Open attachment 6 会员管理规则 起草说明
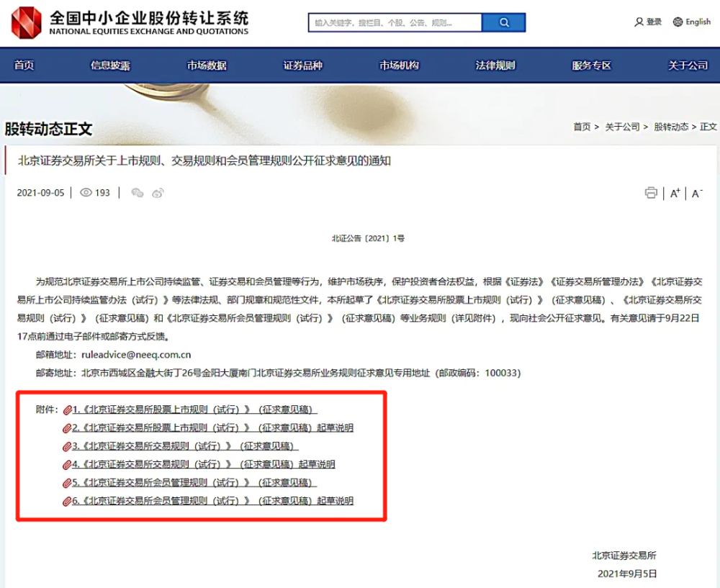The width and height of the screenshot is (720, 588). 212,501
